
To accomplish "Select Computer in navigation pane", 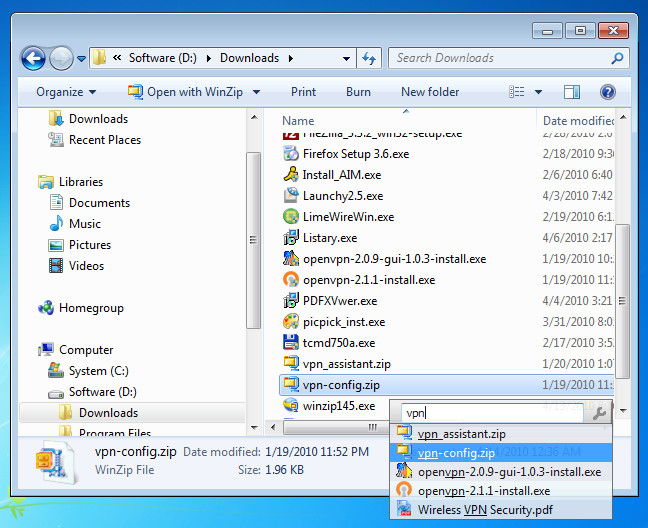I will pos(75,350).
